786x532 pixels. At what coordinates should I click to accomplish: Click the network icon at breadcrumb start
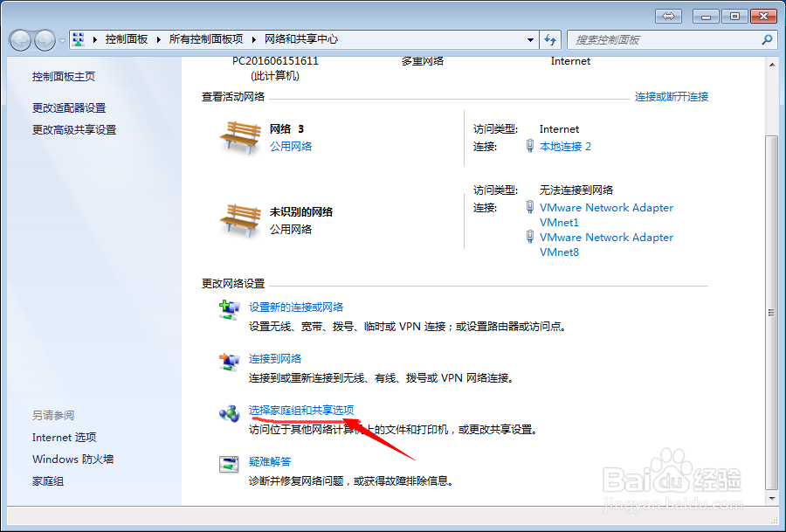tap(77, 39)
